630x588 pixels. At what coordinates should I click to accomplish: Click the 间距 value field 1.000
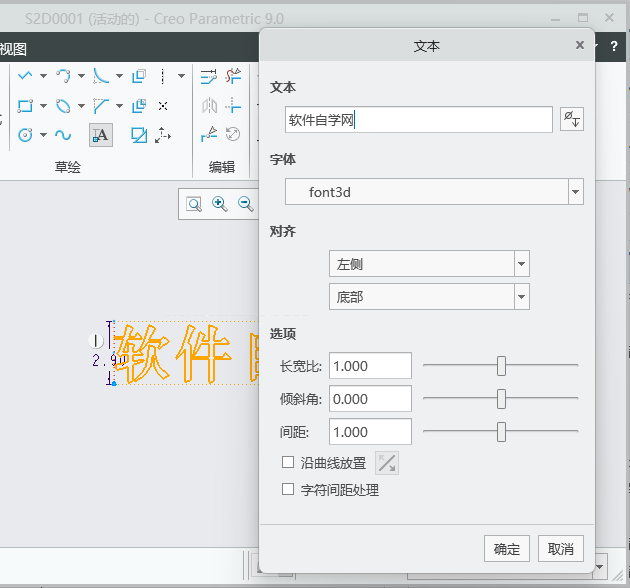370,432
